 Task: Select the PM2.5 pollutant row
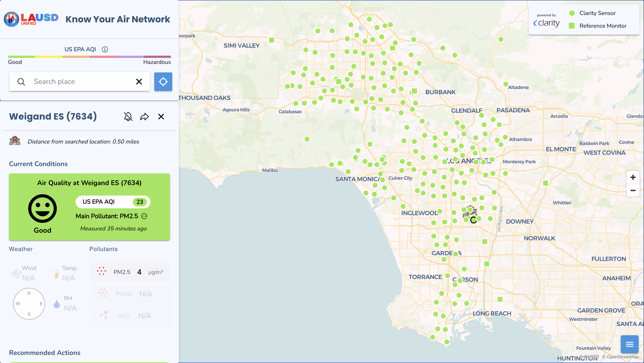130,272
